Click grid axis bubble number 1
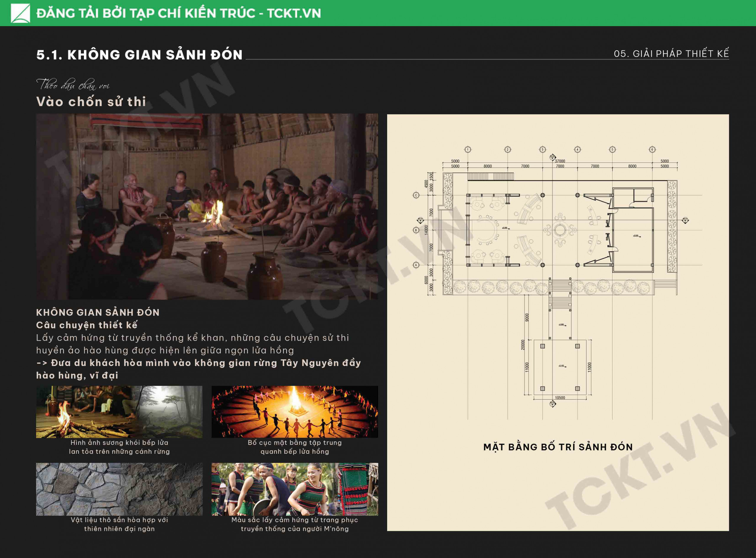 point(468,149)
